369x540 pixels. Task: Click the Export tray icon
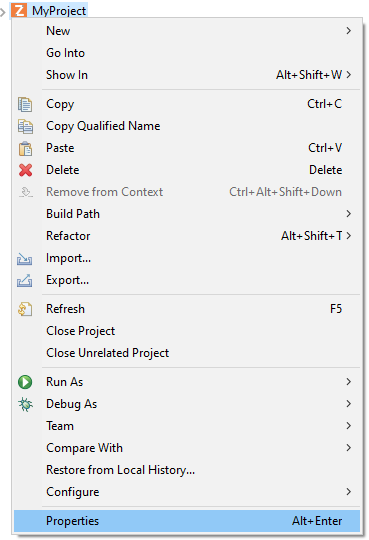25,281
